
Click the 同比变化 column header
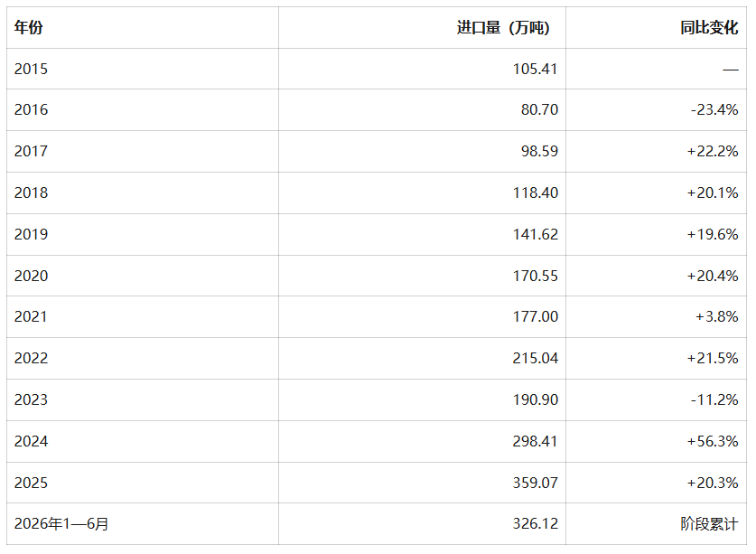pyautogui.click(x=709, y=27)
